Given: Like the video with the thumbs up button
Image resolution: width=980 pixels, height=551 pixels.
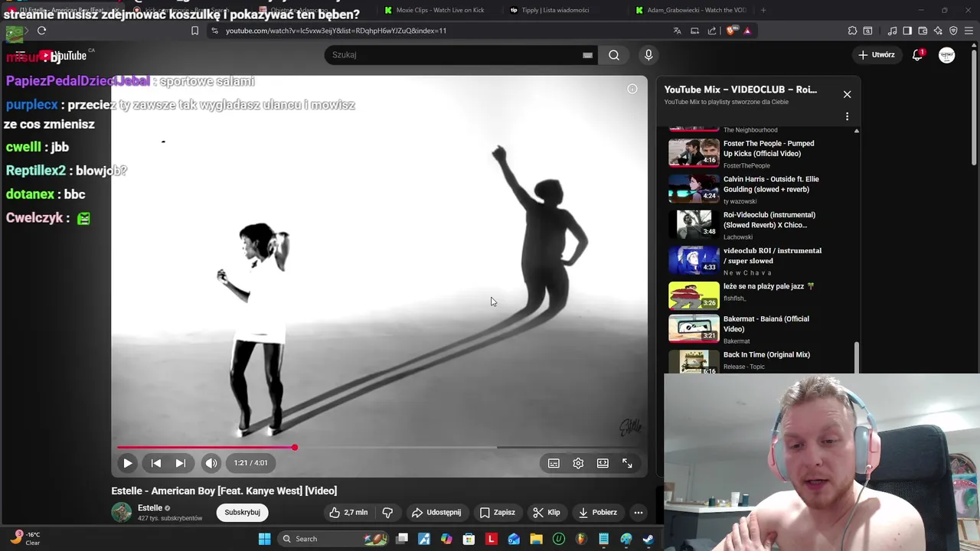Looking at the screenshot, I should [348, 513].
